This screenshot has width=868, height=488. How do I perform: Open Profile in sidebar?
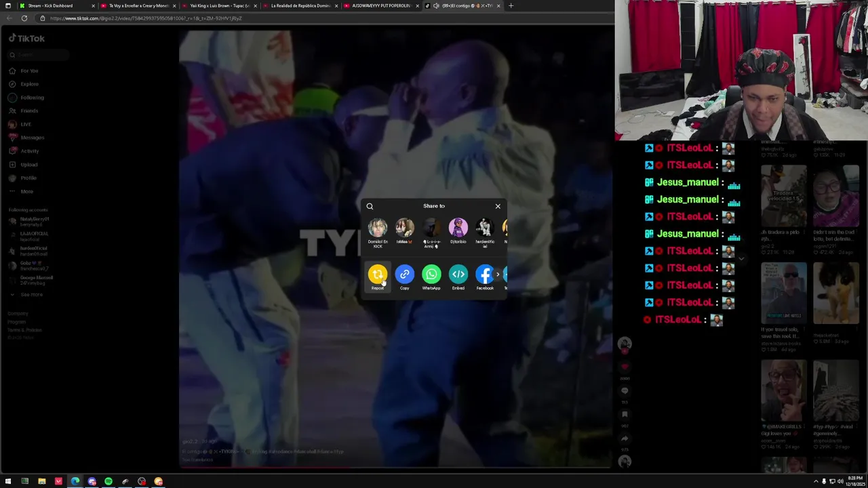click(23, 178)
